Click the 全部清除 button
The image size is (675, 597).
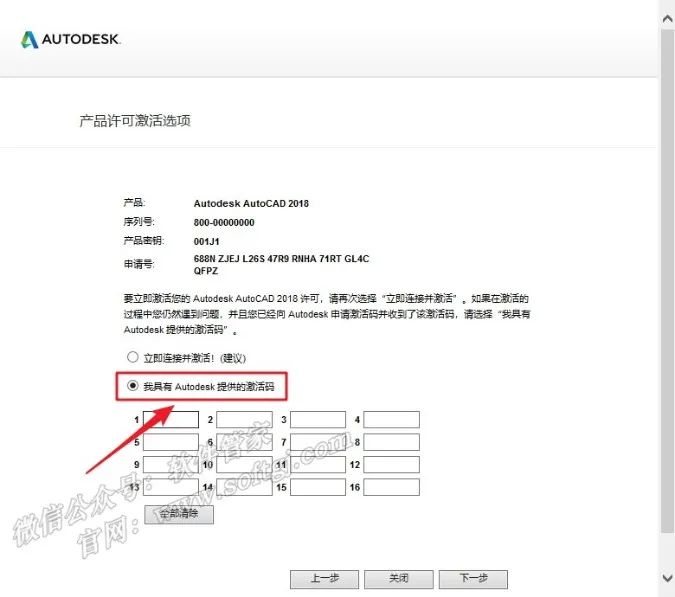pos(179,515)
